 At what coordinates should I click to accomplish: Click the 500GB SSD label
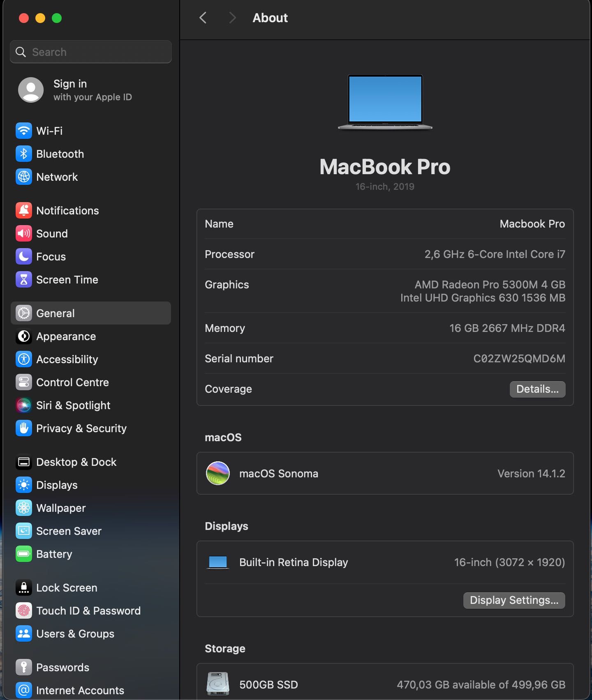(x=268, y=685)
